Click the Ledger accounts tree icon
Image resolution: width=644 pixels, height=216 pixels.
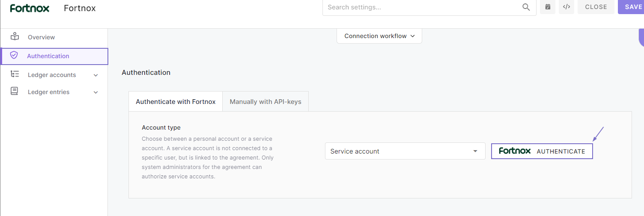coord(15,74)
